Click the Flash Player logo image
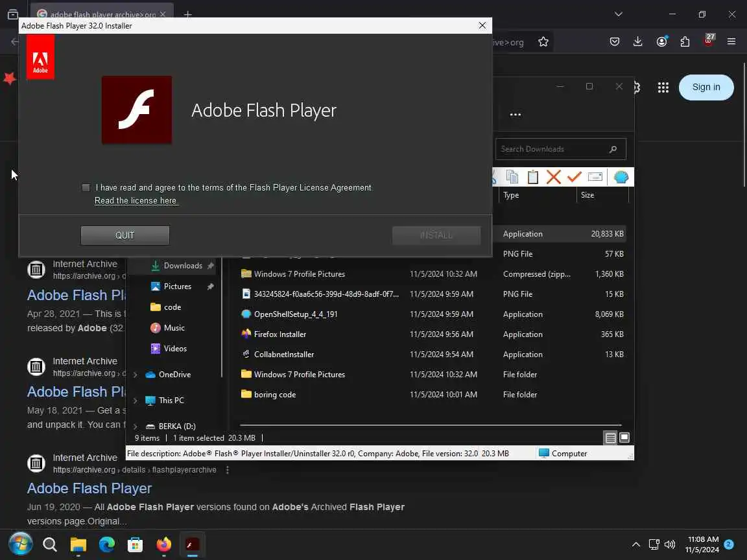The image size is (747, 560). (137, 110)
